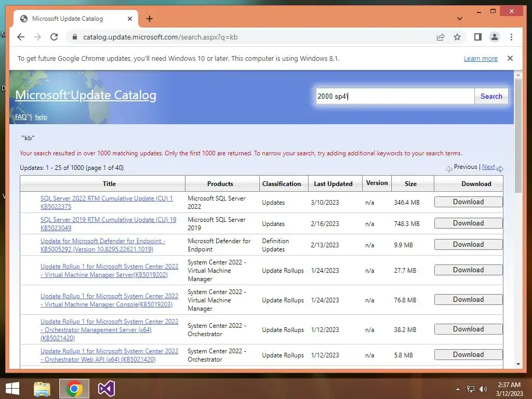Open the taskbar clock showing 2:37 AM

coord(509,389)
